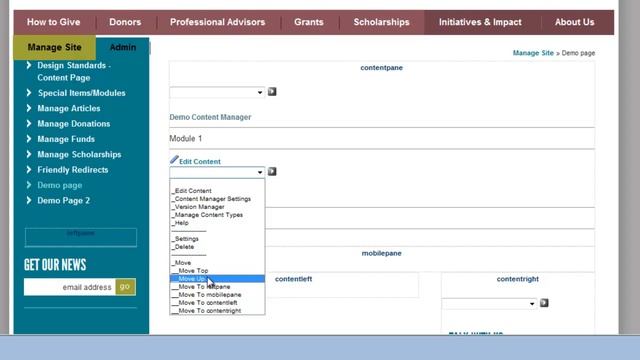640x360 pixels.
Task: Open Professional Advisors navigation item
Action: 218,22
